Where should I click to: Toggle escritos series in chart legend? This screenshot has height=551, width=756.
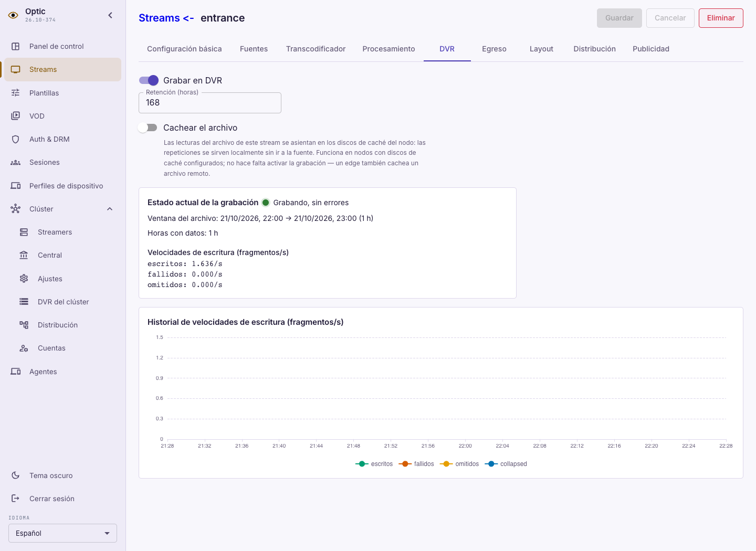(x=374, y=464)
